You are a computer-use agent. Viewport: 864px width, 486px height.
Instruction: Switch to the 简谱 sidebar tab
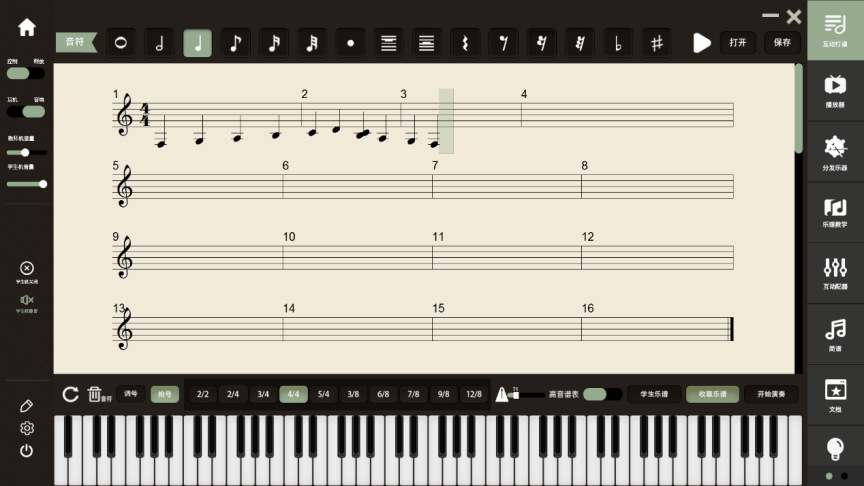[x=835, y=334]
